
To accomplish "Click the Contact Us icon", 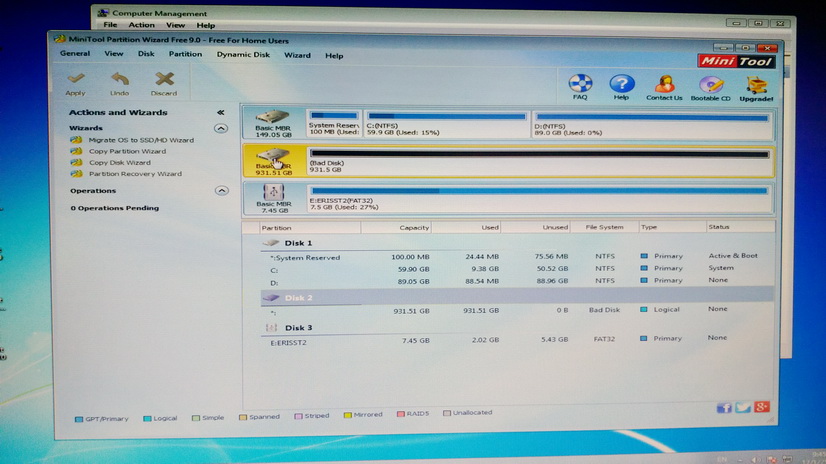I will click(664, 84).
